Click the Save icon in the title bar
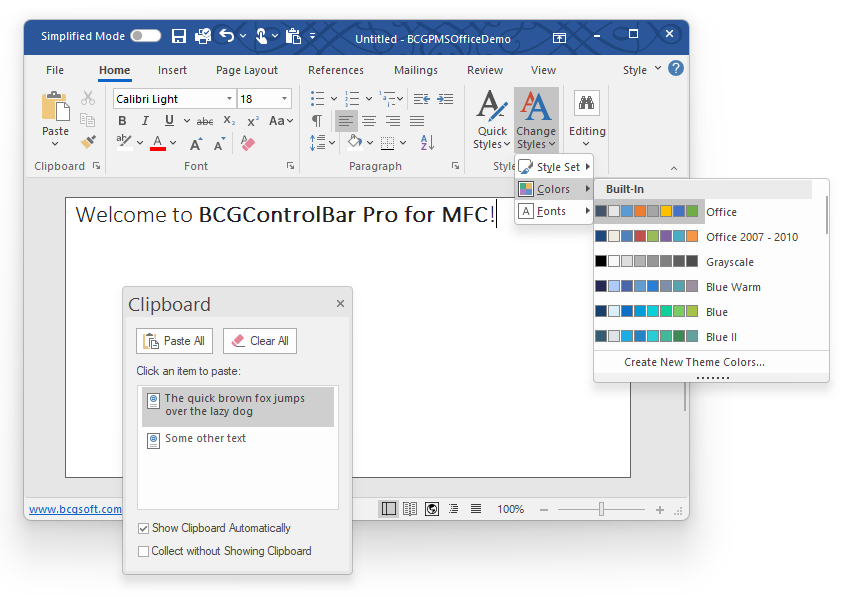 [x=178, y=36]
